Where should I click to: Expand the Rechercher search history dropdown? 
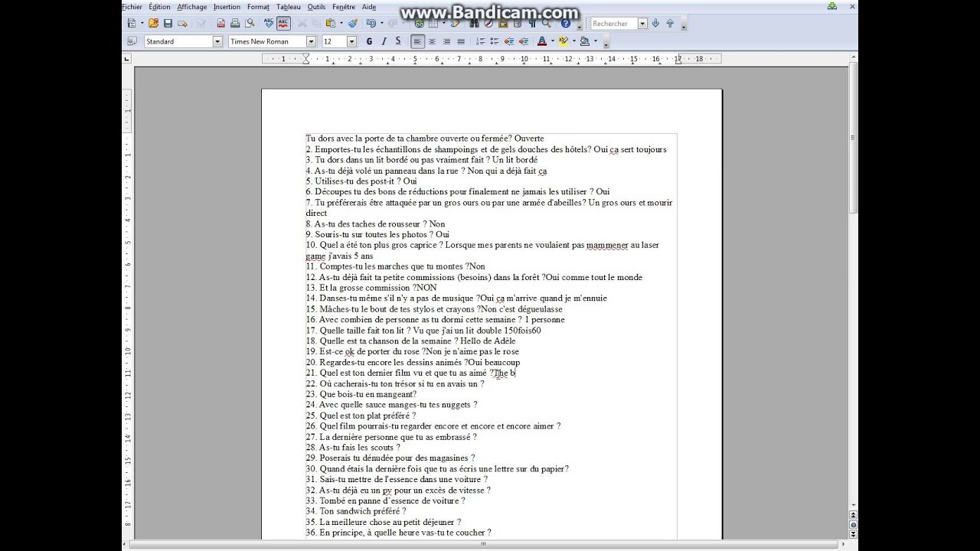click(x=642, y=24)
